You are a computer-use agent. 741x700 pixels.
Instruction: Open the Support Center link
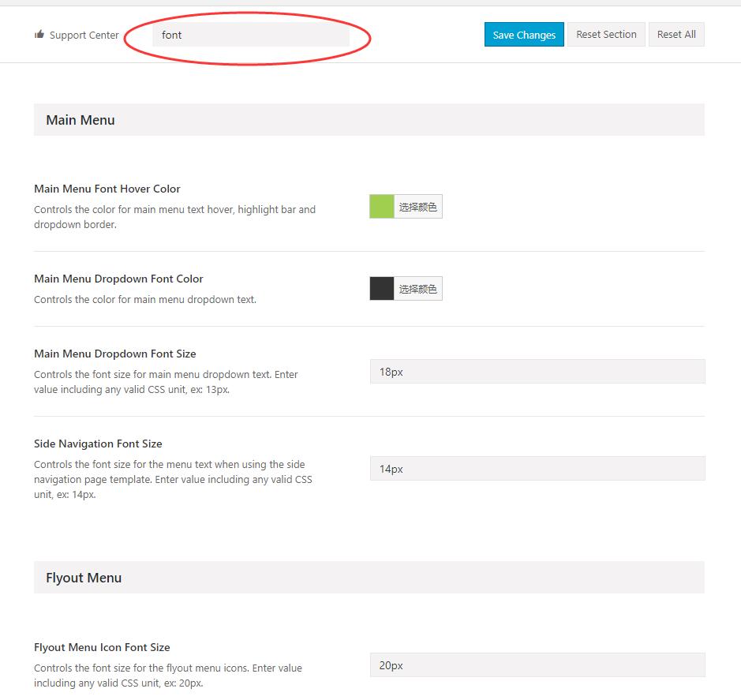tap(84, 35)
